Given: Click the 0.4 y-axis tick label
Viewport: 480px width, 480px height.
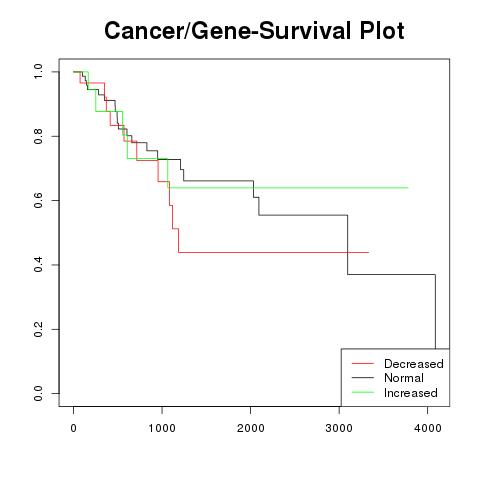Looking at the screenshot, I should pos(38,265).
